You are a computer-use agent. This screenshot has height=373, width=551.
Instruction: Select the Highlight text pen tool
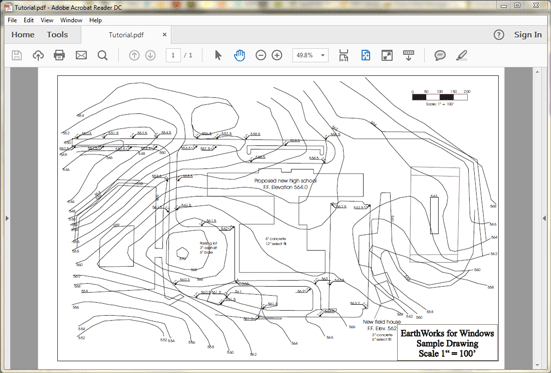(x=461, y=55)
